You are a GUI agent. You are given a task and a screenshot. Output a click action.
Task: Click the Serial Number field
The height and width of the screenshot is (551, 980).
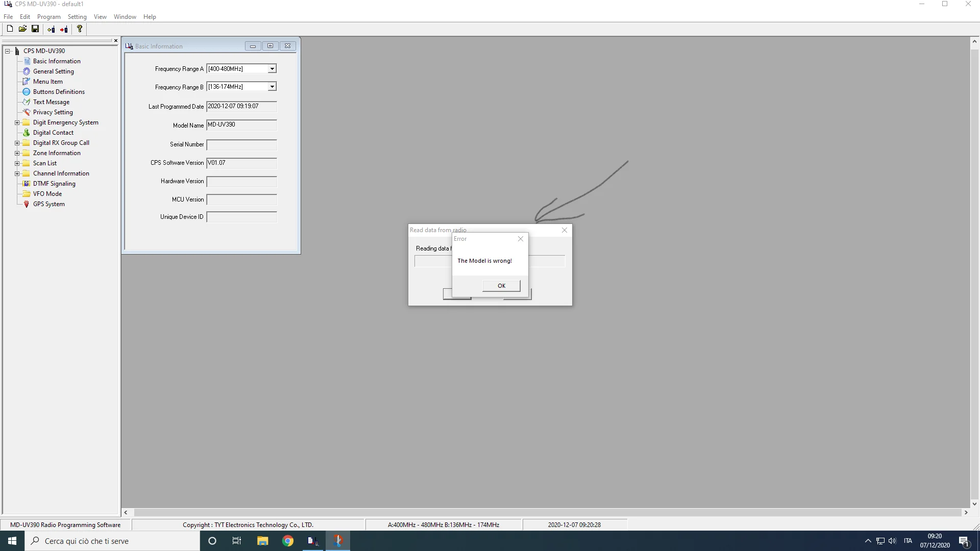(x=241, y=145)
